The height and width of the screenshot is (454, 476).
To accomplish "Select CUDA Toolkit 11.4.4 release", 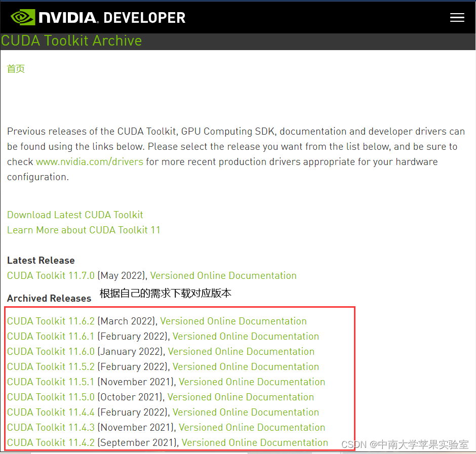I will click(x=51, y=412).
